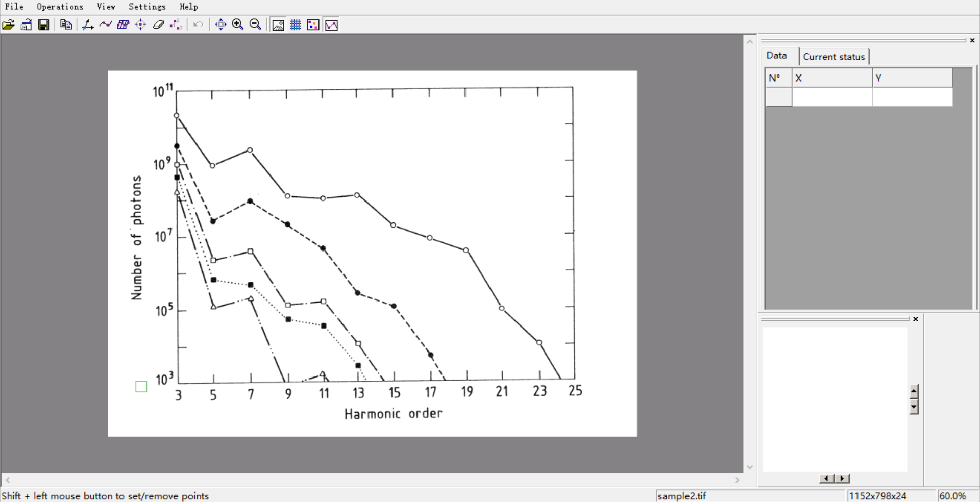Viewport: 980px width, 502px height.
Task: Click the open file folder icon
Action: [x=8, y=24]
